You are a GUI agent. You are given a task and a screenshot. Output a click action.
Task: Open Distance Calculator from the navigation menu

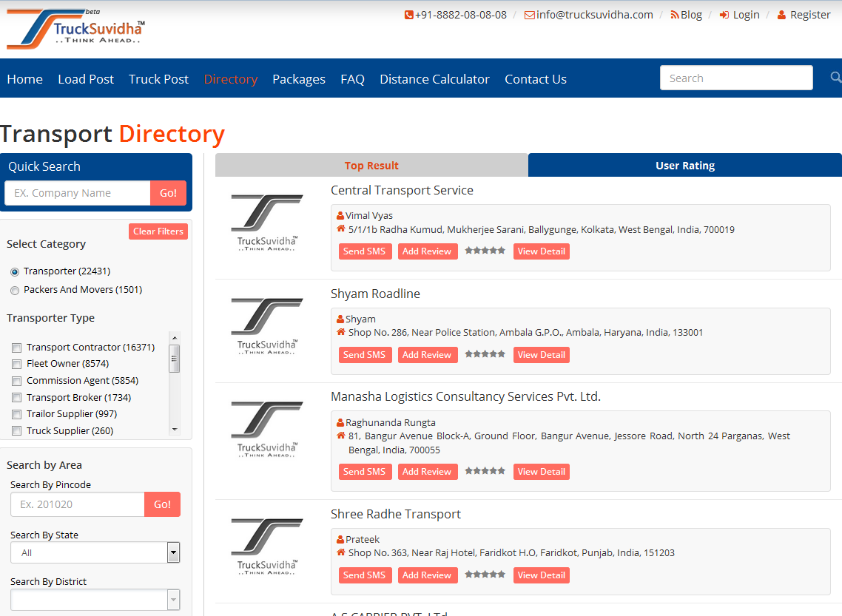pos(434,79)
